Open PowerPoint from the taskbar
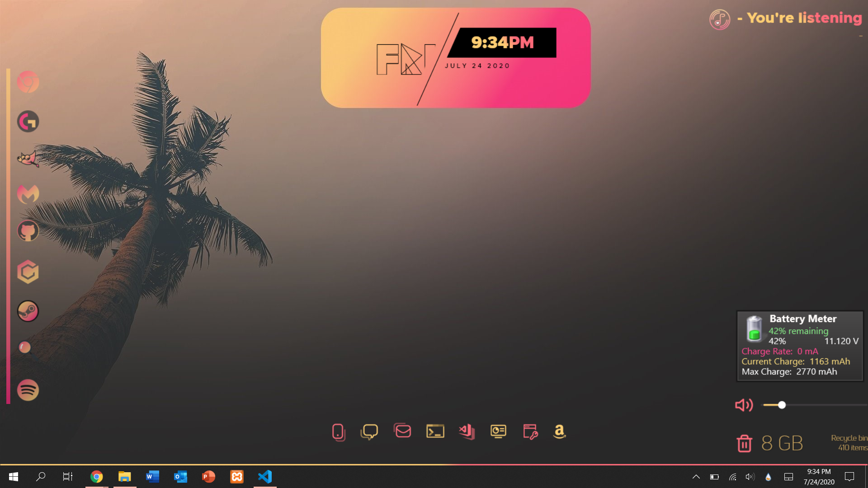This screenshot has height=488, width=868. coord(208,477)
